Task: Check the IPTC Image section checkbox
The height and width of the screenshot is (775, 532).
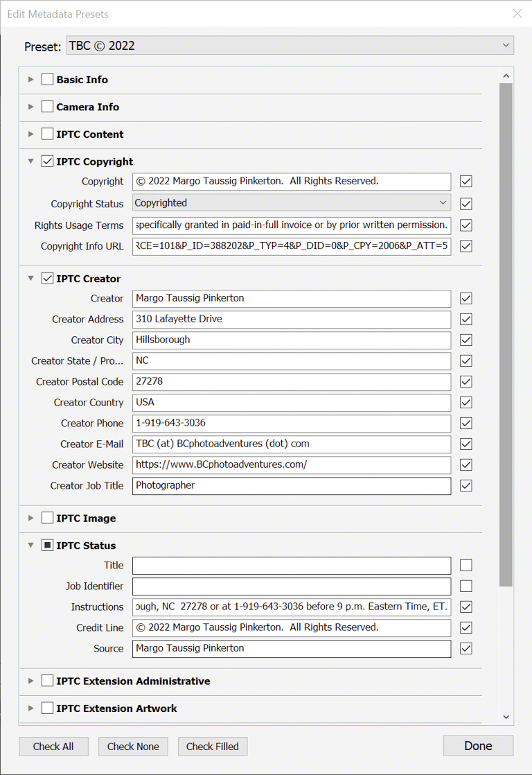Action: point(47,518)
